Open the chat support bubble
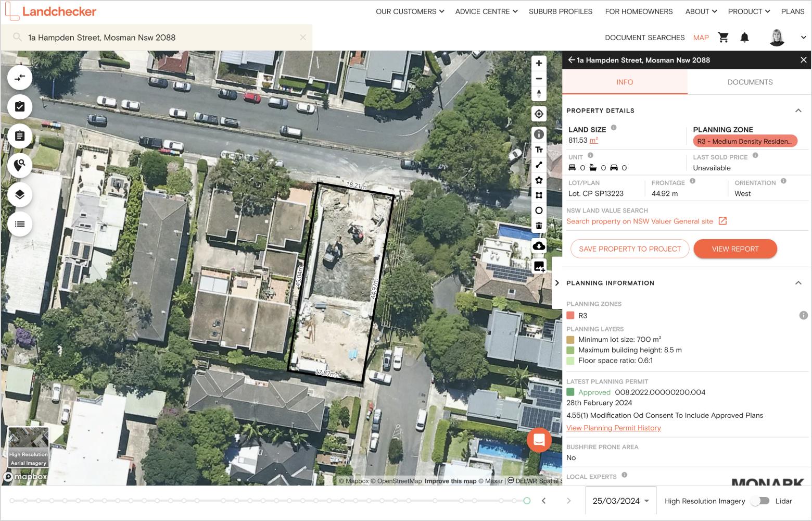Screen dimensions: 812x521 point(539,440)
